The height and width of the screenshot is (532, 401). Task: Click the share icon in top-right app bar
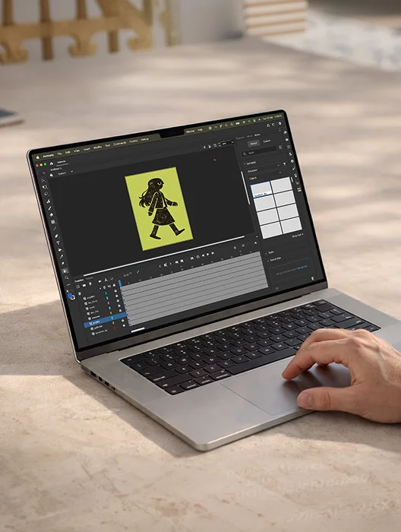click(268, 125)
